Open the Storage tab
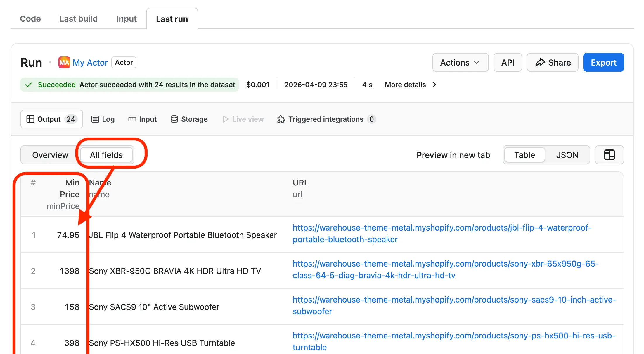644x354 pixels. (x=189, y=119)
